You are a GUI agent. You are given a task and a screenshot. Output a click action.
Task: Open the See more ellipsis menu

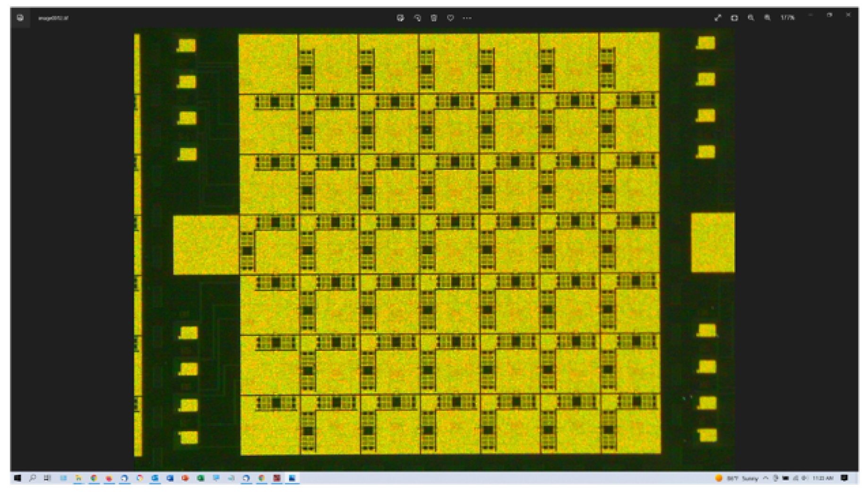point(467,18)
